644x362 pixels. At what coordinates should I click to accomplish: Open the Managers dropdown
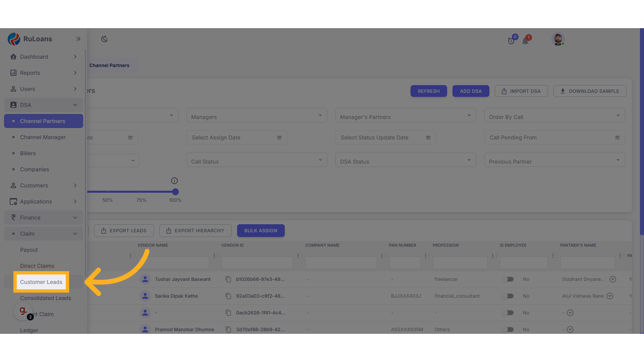[x=257, y=116]
